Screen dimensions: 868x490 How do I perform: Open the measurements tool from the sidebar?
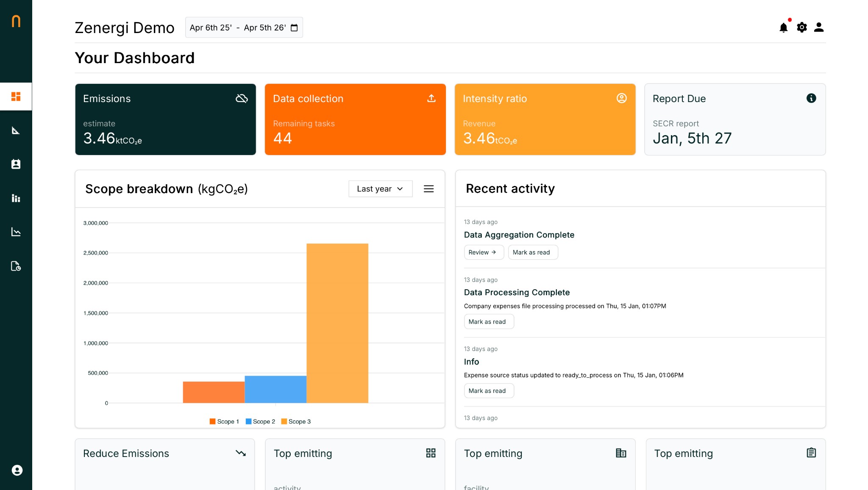(x=16, y=130)
